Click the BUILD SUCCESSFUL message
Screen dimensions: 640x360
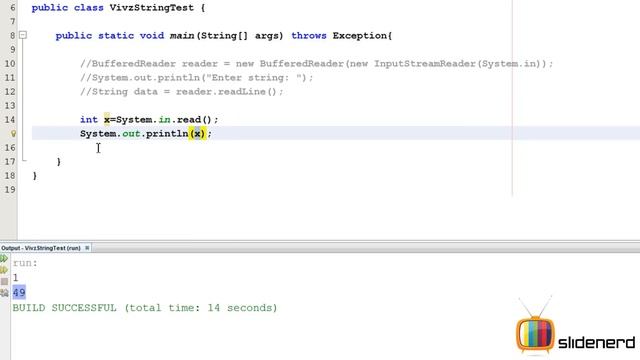point(145,307)
